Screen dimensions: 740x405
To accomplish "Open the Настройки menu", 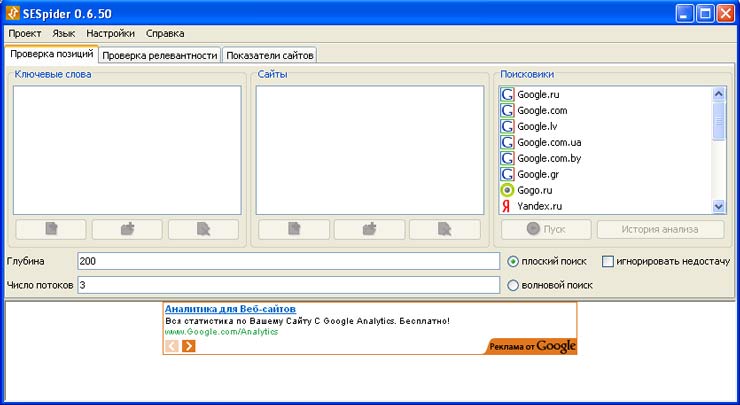I will click(110, 34).
